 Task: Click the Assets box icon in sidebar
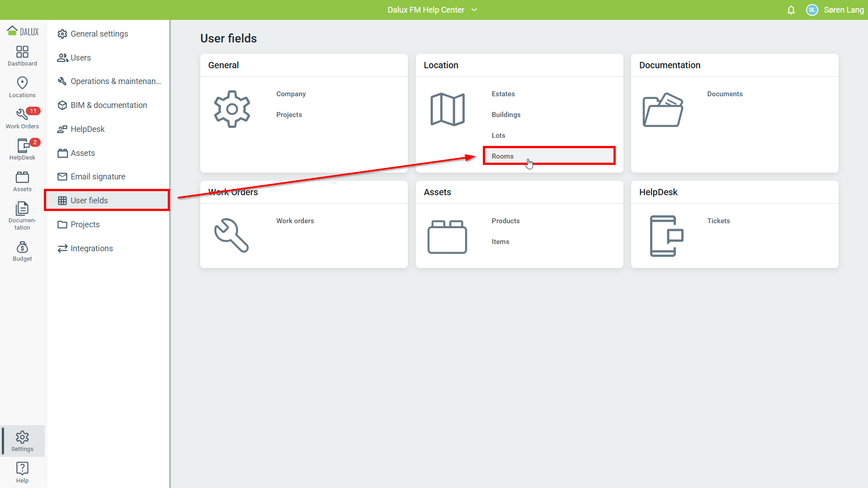pos(22,181)
